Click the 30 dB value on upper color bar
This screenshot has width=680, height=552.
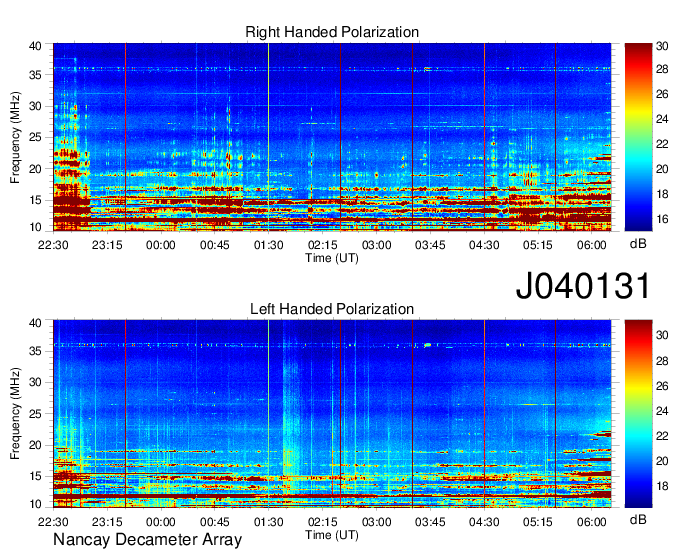point(662,46)
